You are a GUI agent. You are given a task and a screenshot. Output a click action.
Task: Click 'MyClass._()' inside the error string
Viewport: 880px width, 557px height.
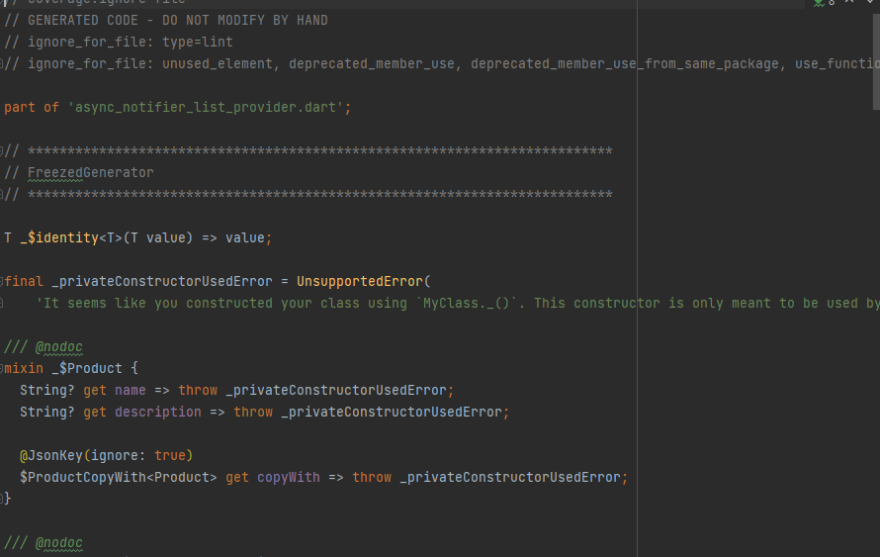click(x=466, y=303)
